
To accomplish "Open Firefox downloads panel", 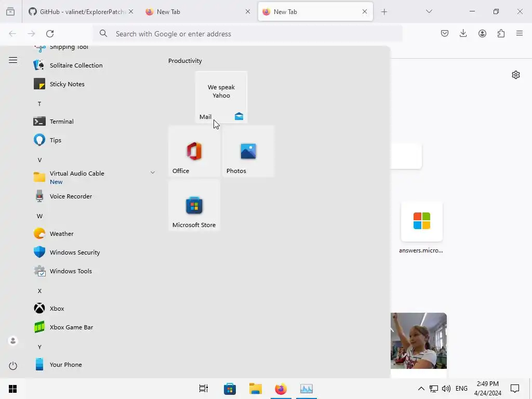I will (463, 33).
